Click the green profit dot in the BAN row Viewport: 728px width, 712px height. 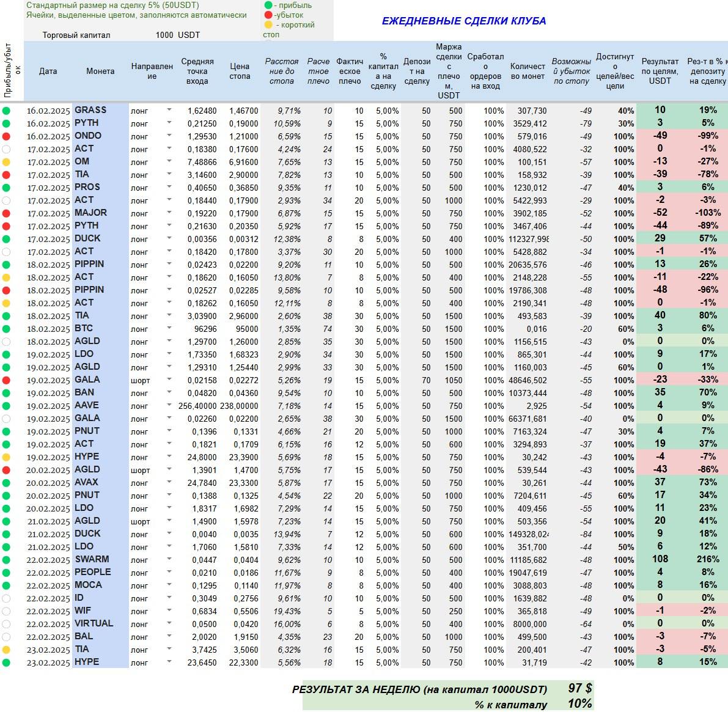(x=6, y=393)
